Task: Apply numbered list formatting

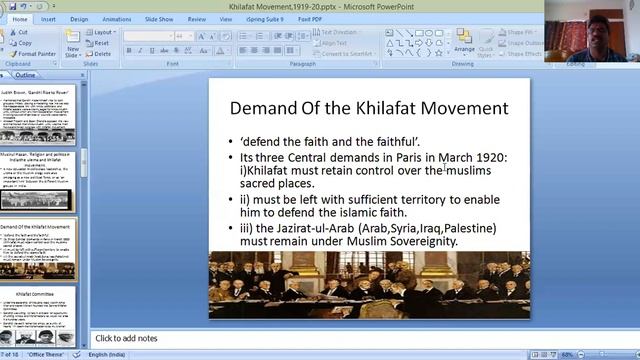Action: [x=259, y=37]
